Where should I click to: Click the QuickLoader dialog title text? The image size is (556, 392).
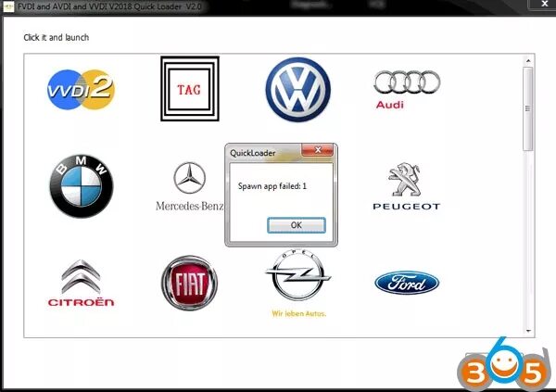[252, 153]
